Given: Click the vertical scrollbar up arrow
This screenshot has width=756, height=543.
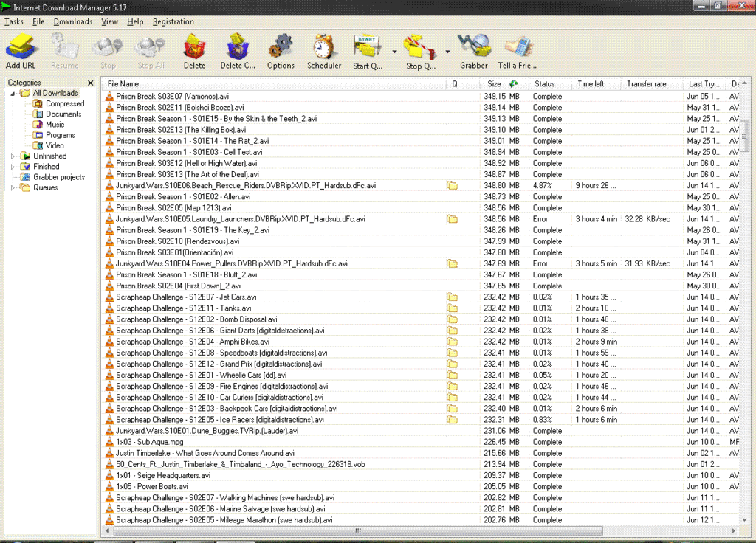Looking at the screenshot, I should [x=745, y=83].
